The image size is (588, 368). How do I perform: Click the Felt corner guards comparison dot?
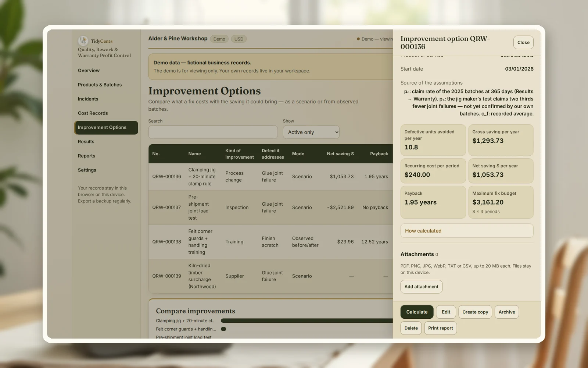click(x=223, y=329)
